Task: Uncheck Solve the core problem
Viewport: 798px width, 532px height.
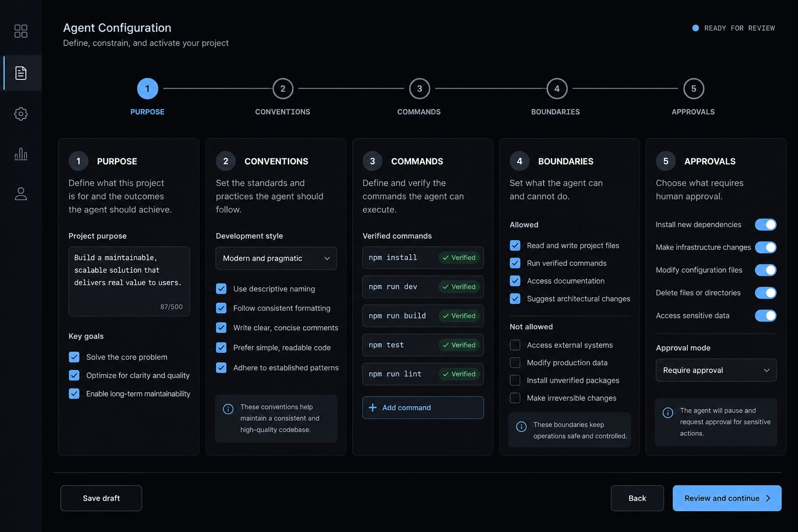Action: click(74, 357)
